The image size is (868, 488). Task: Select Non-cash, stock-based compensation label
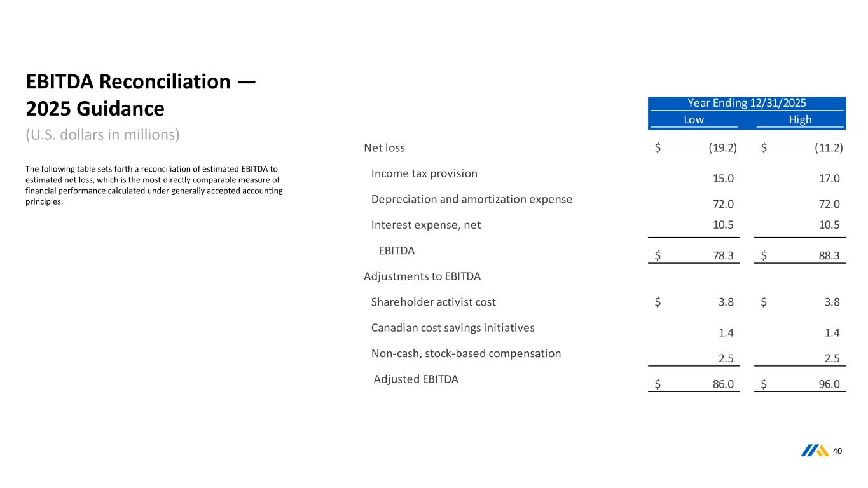point(466,353)
